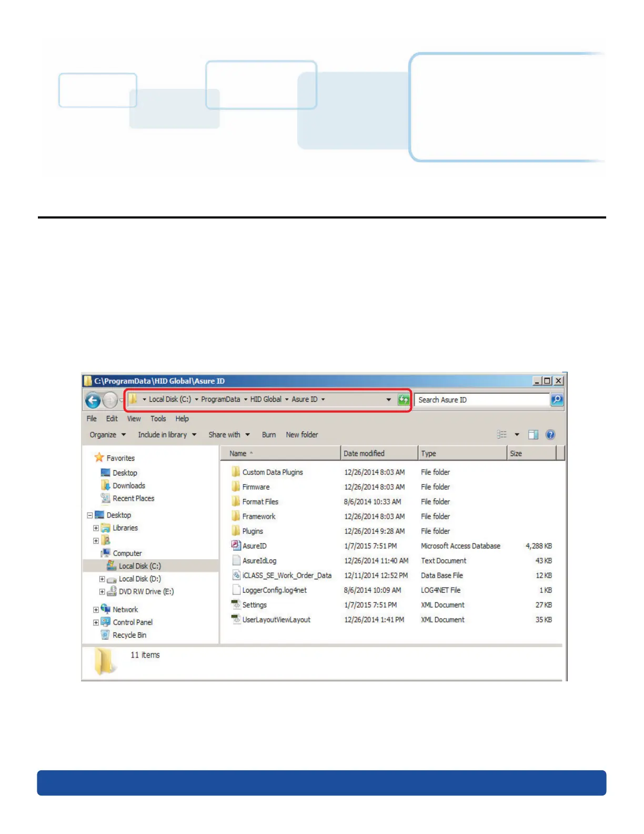Sort by the Size column header
Image resolution: width=644 pixels, height=834 pixels.
(531, 453)
